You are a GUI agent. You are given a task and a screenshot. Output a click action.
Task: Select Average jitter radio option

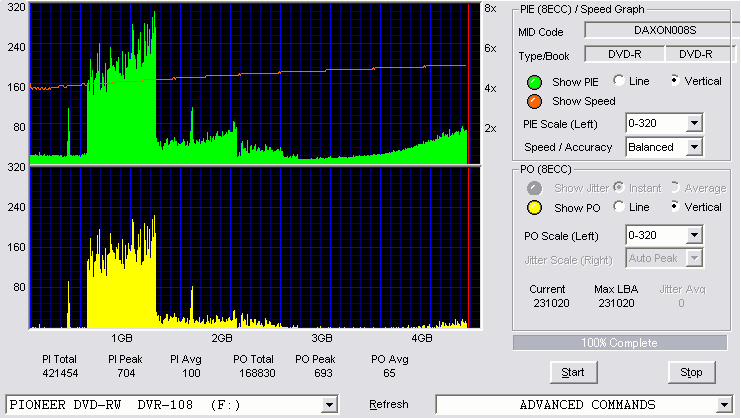tap(675, 188)
